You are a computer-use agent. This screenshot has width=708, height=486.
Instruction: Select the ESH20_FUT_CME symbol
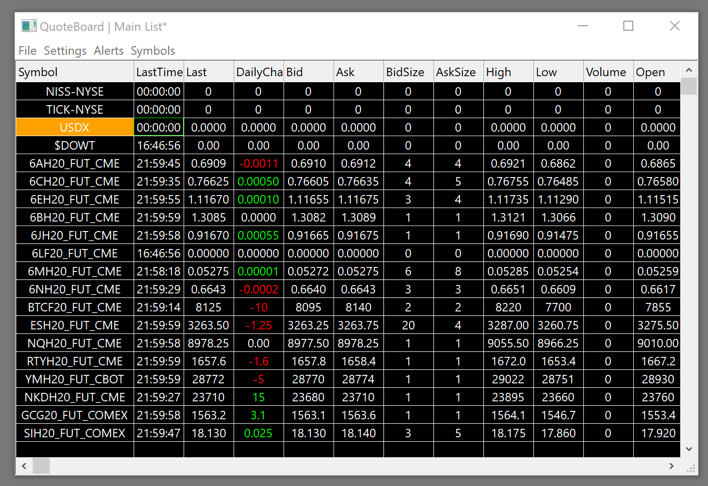[75, 325]
